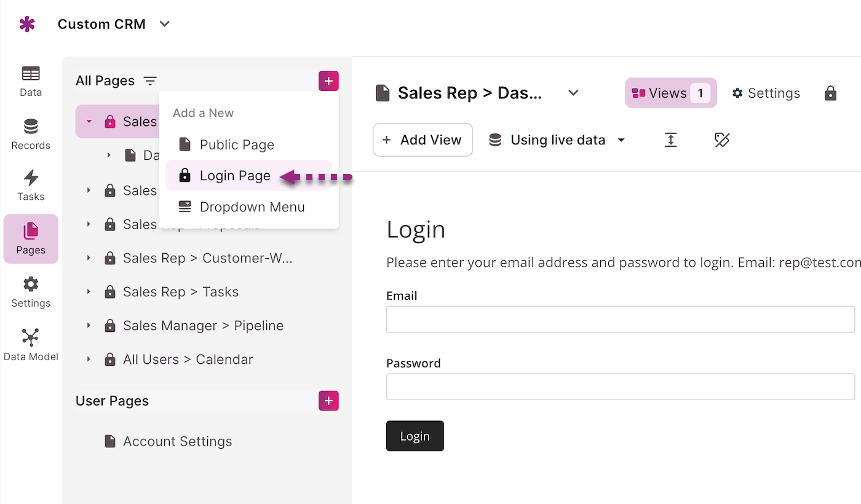This screenshot has width=861, height=504.
Task: Expand the Custom CRM app dropdown
Action: [164, 25]
